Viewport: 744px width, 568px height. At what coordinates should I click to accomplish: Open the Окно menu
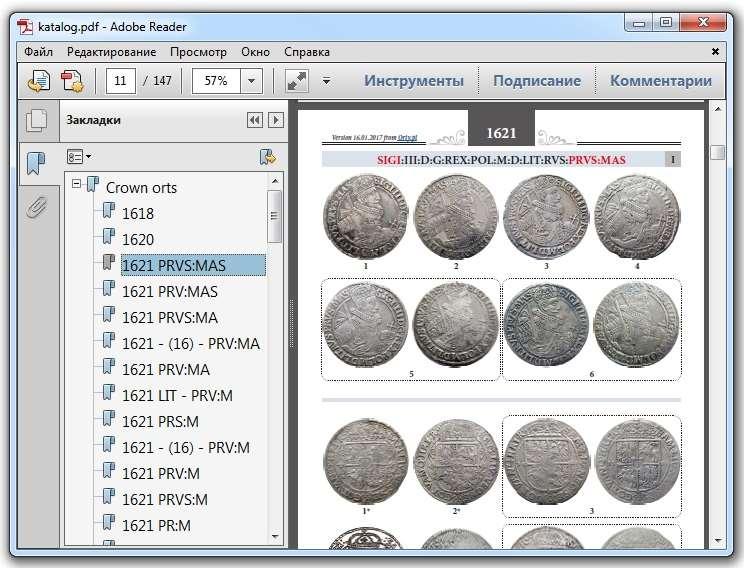click(255, 52)
